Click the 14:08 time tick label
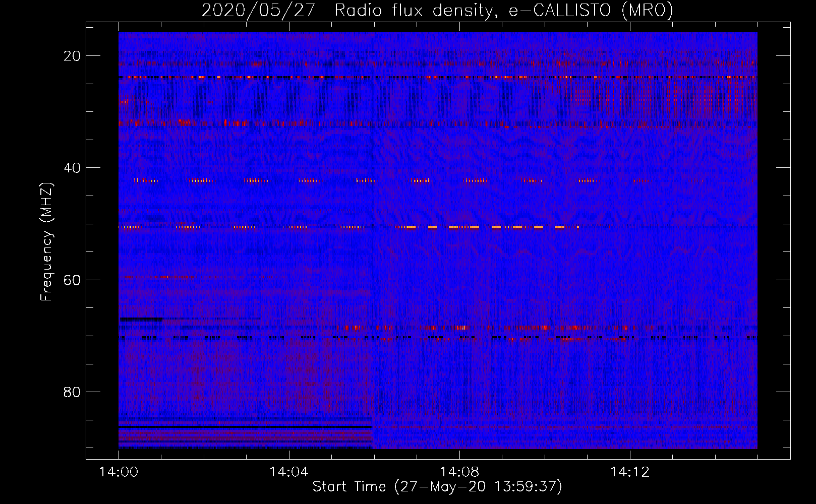 (x=459, y=472)
